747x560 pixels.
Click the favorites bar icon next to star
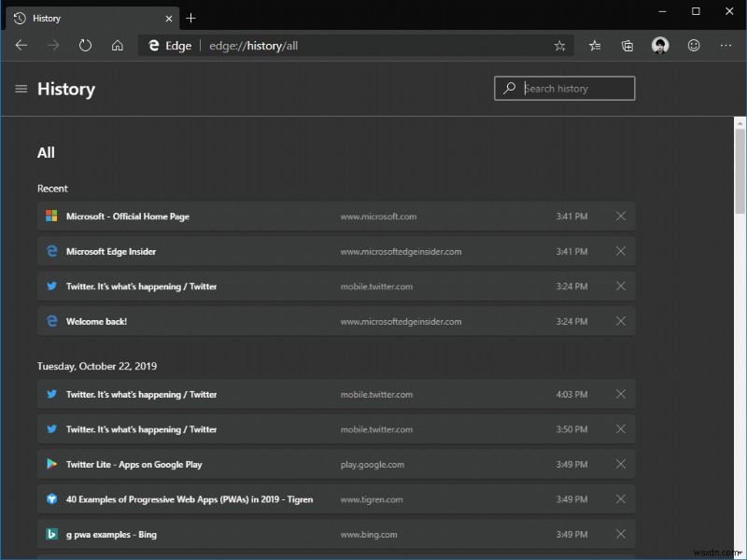[594, 45]
